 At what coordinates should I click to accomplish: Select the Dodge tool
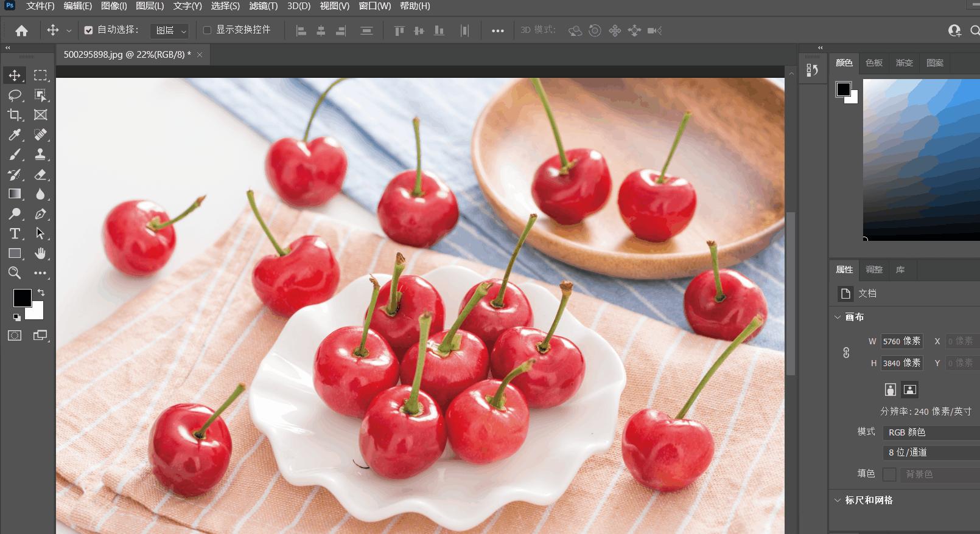tap(15, 214)
